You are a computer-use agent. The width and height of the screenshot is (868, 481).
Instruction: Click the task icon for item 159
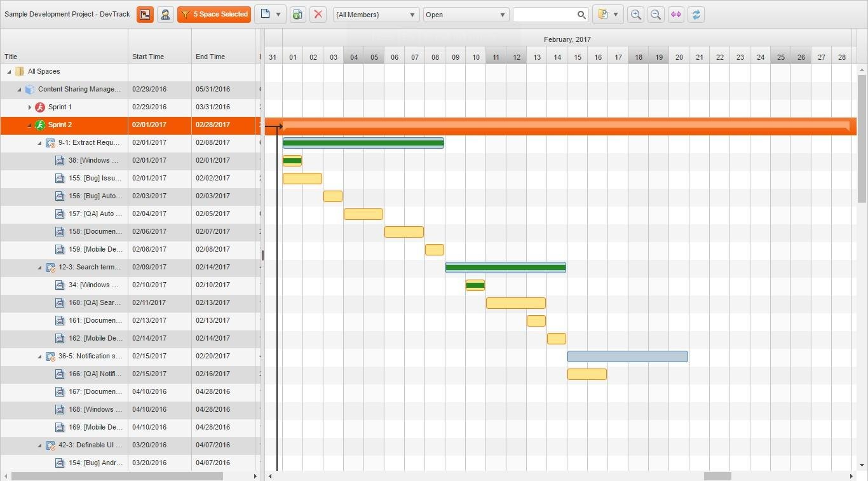(60, 250)
